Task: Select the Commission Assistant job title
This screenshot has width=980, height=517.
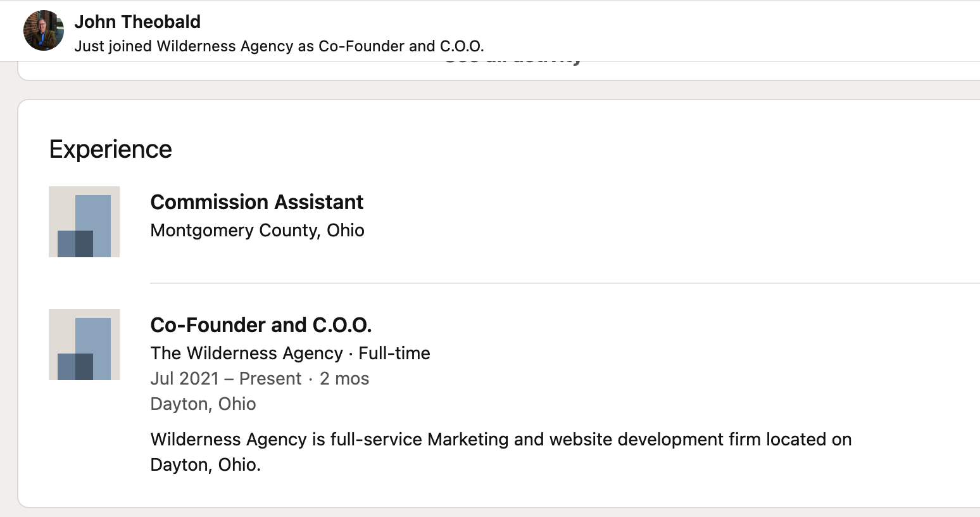Action: click(256, 202)
